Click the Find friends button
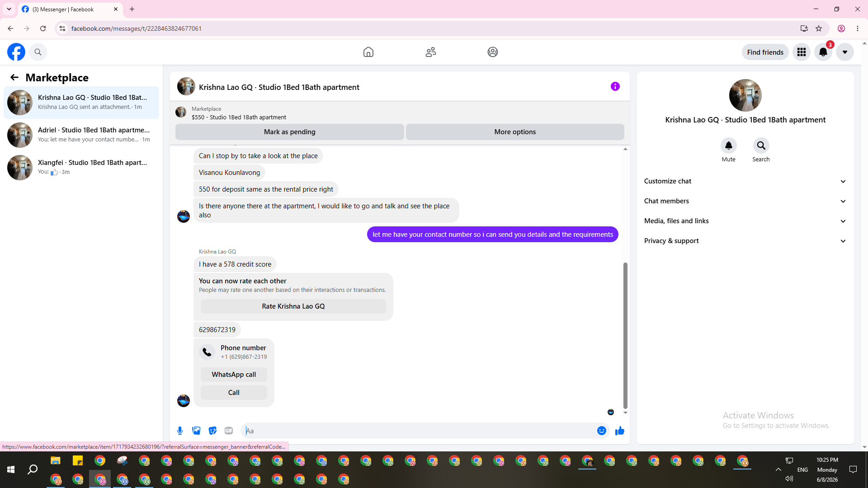This screenshot has height=488, width=868. [765, 52]
